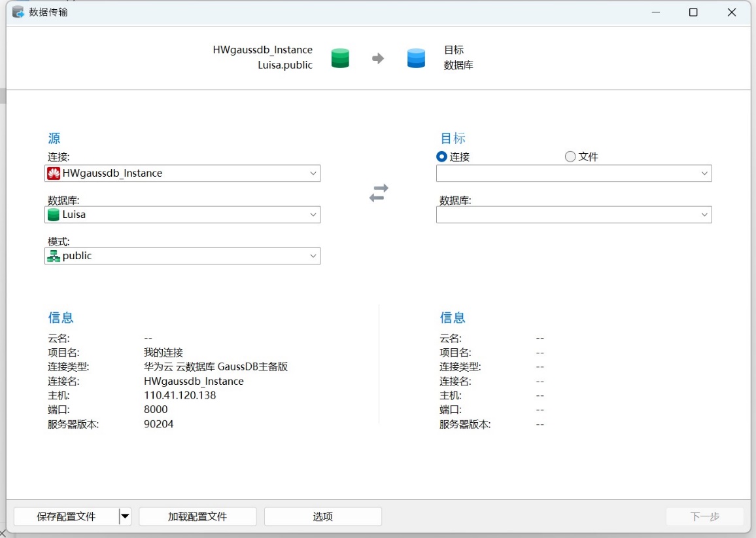Click the gray arrow between header databases
This screenshot has height=538, width=756.
tap(378, 58)
